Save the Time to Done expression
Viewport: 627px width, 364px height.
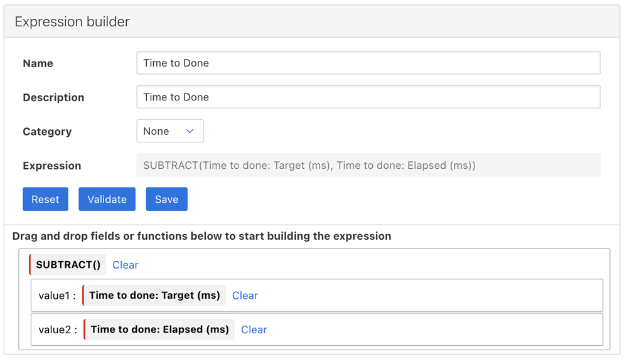166,199
